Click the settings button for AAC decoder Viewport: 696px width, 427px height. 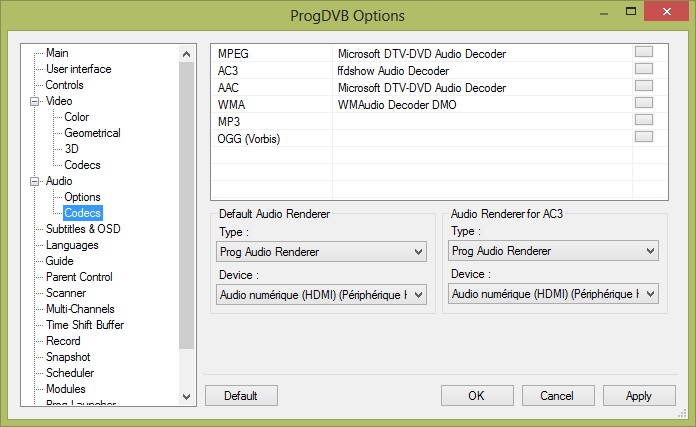[x=643, y=86]
